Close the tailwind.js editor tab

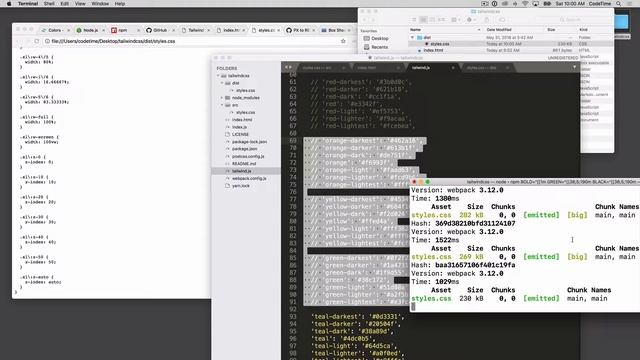coord(453,68)
